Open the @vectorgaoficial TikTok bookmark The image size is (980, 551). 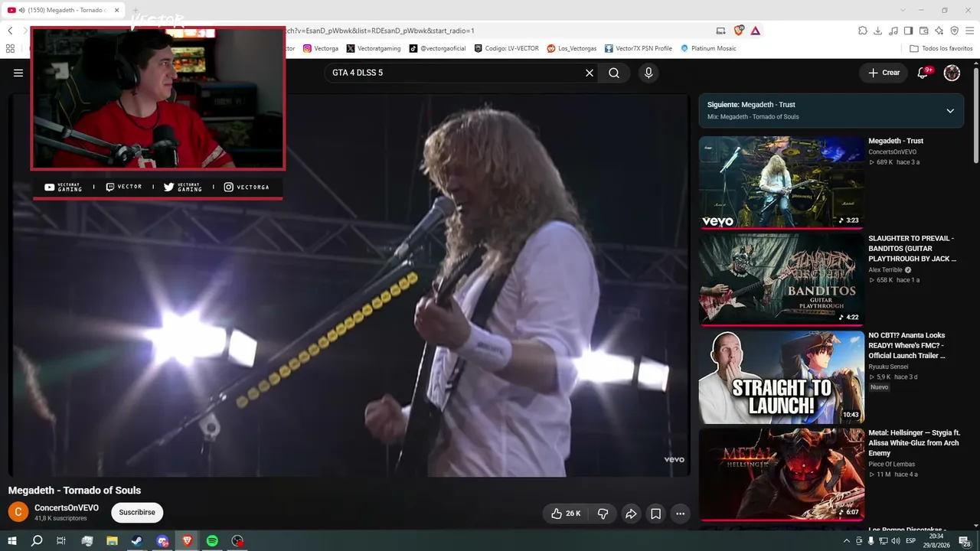point(437,48)
